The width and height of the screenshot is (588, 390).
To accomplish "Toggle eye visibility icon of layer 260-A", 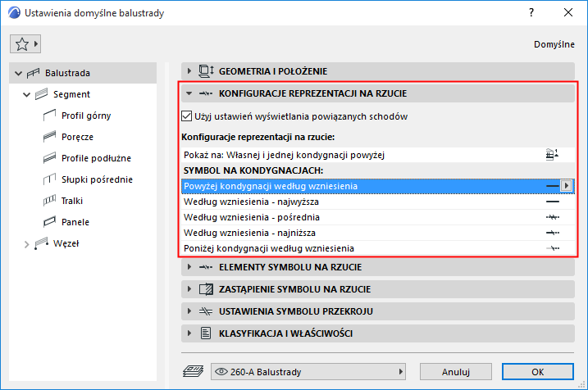I will tap(221, 371).
